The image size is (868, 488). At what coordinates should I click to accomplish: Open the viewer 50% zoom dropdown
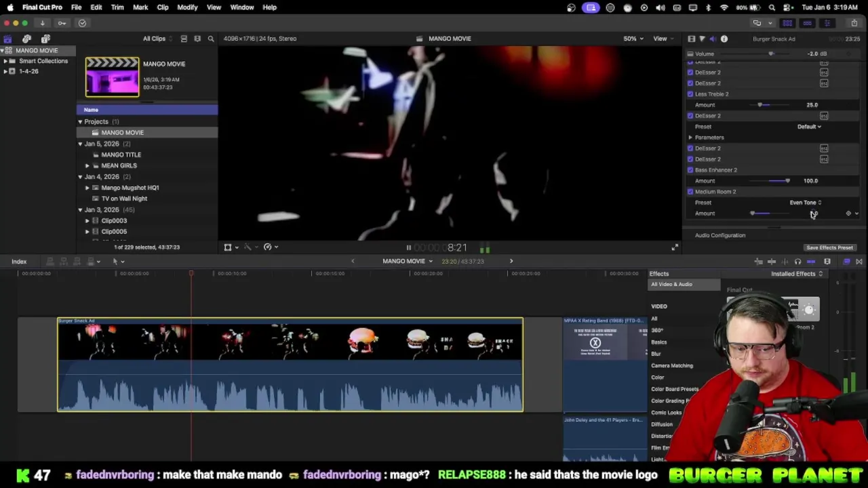633,39
